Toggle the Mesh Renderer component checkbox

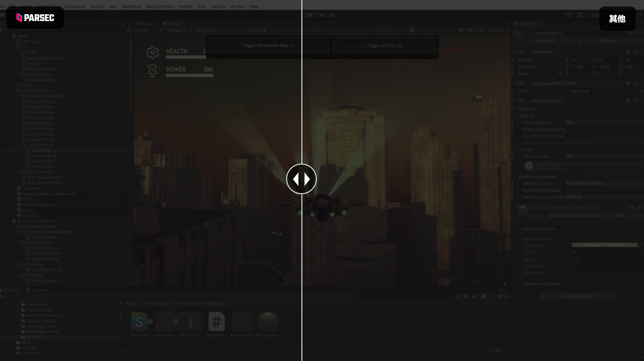point(528,101)
